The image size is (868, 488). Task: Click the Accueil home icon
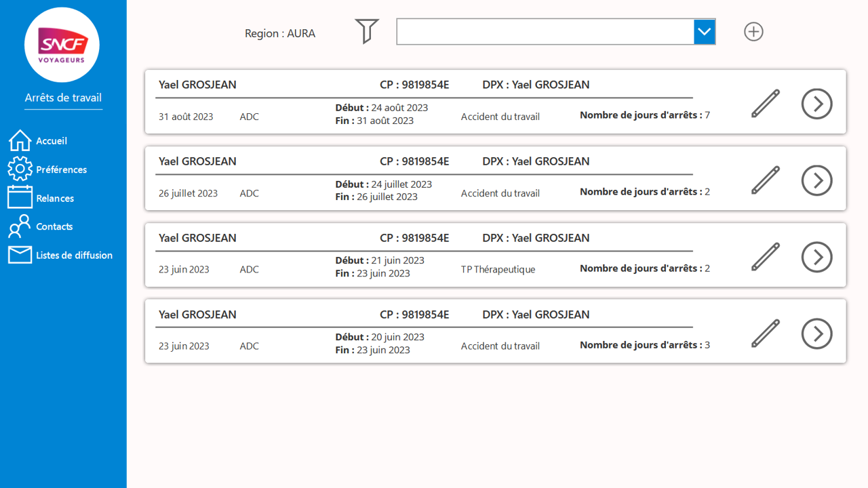[20, 140]
